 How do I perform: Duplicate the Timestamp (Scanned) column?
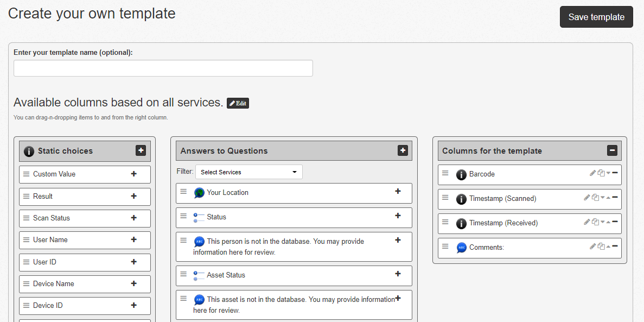coord(596,198)
